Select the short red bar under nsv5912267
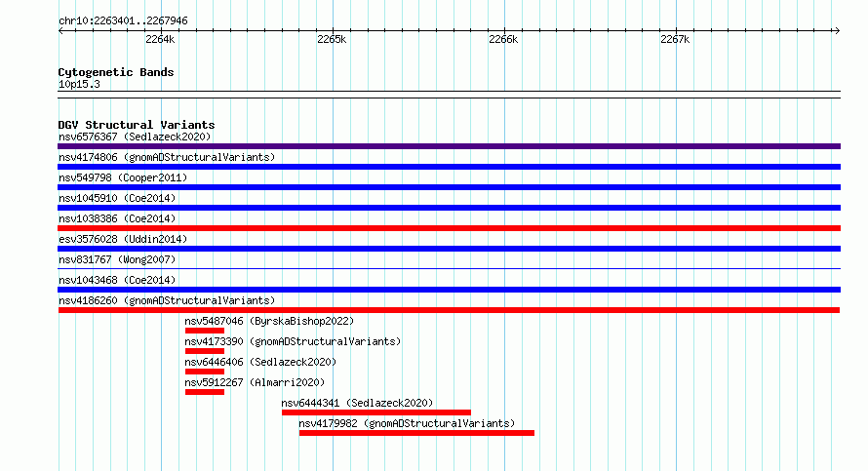868x471 pixels. click(205, 392)
